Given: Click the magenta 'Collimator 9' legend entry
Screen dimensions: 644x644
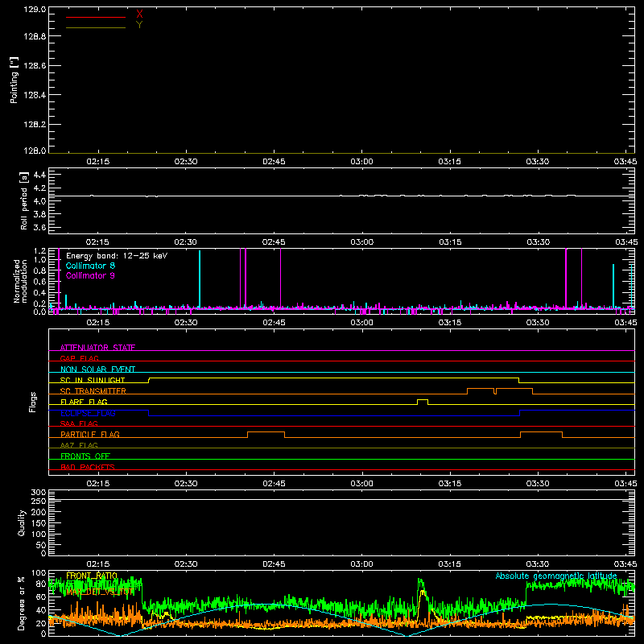Looking at the screenshot, I should (x=90, y=275).
